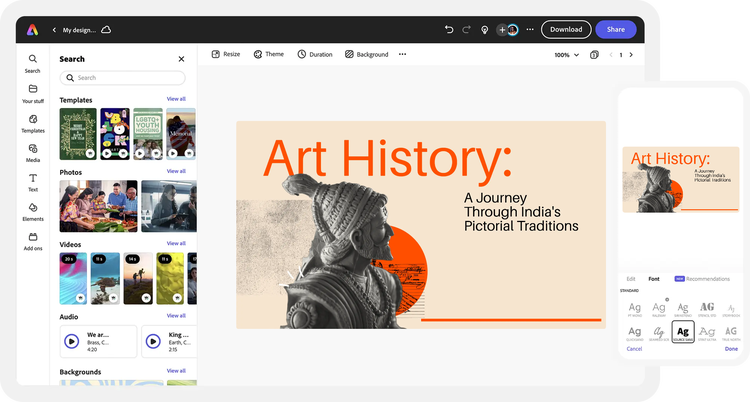Play the 'We ar...' audio track
Viewport: 750px width, 402px height.
(72, 341)
